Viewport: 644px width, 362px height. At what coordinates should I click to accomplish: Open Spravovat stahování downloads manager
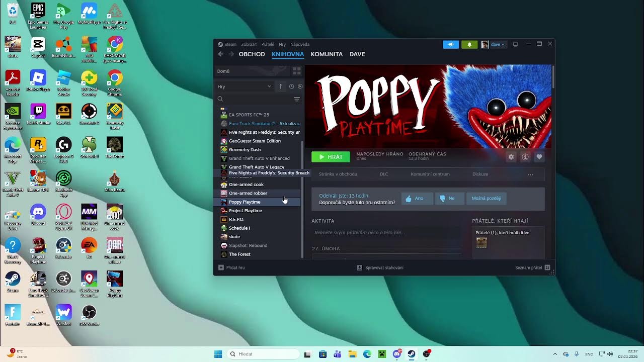[380, 267]
